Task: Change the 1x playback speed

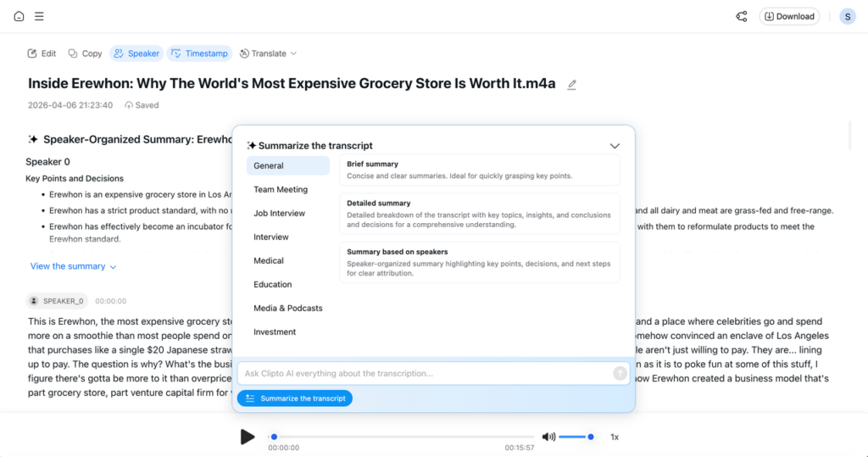Action: point(615,437)
